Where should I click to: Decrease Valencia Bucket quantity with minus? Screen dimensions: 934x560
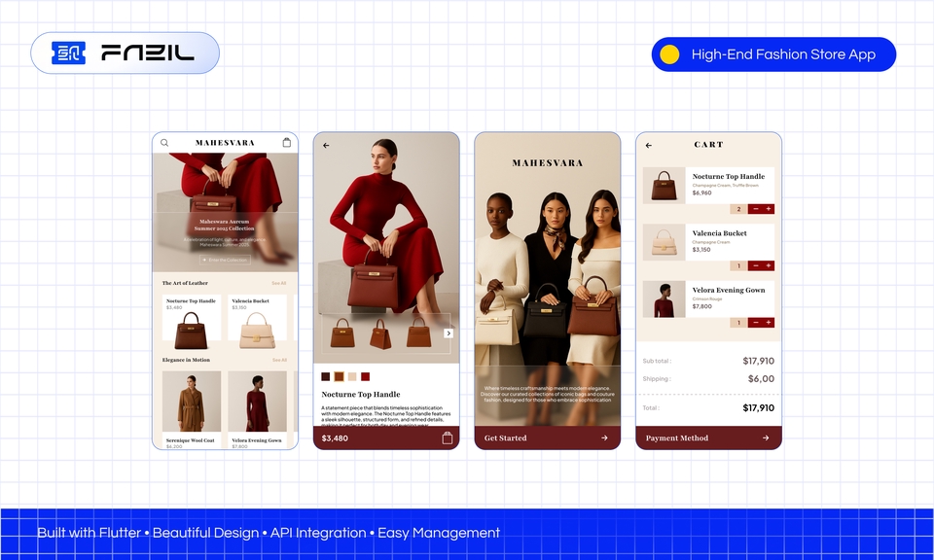pos(755,265)
